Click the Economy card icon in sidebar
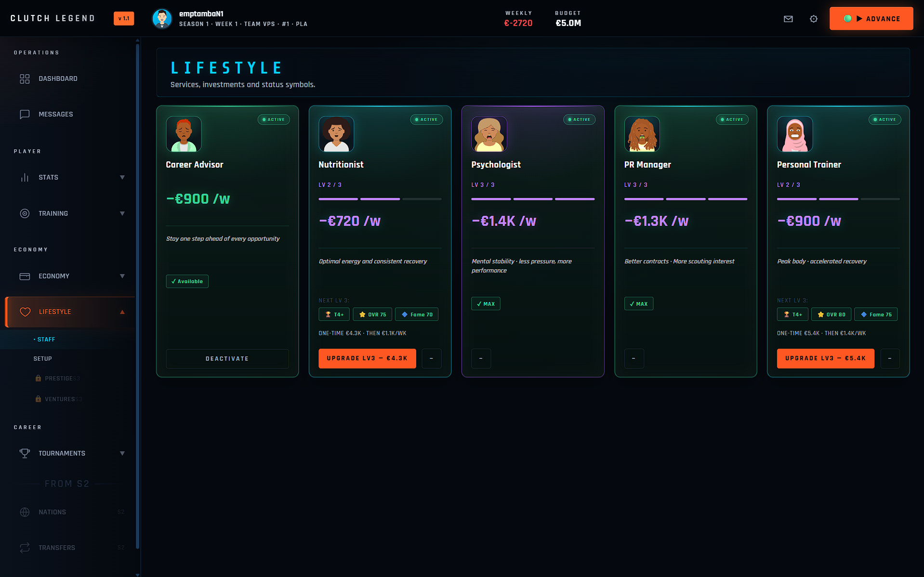This screenshot has width=924, height=577. 25,276
